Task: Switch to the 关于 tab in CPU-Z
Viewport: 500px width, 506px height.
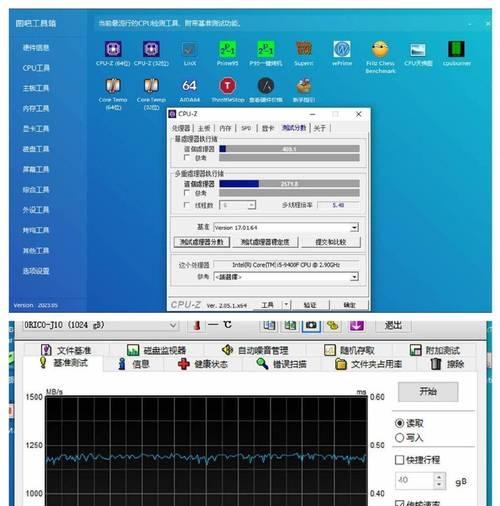Action: click(320, 128)
